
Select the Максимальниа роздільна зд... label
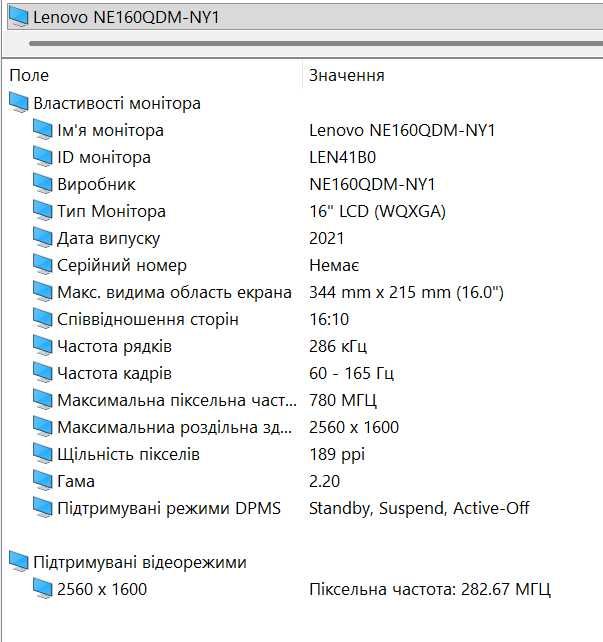(x=174, y=427)
